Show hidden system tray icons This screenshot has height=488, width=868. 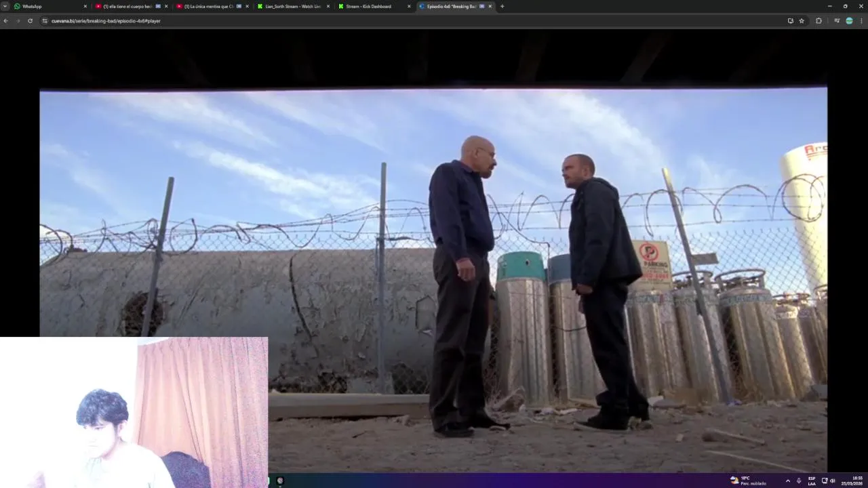[x=787, y=481]
